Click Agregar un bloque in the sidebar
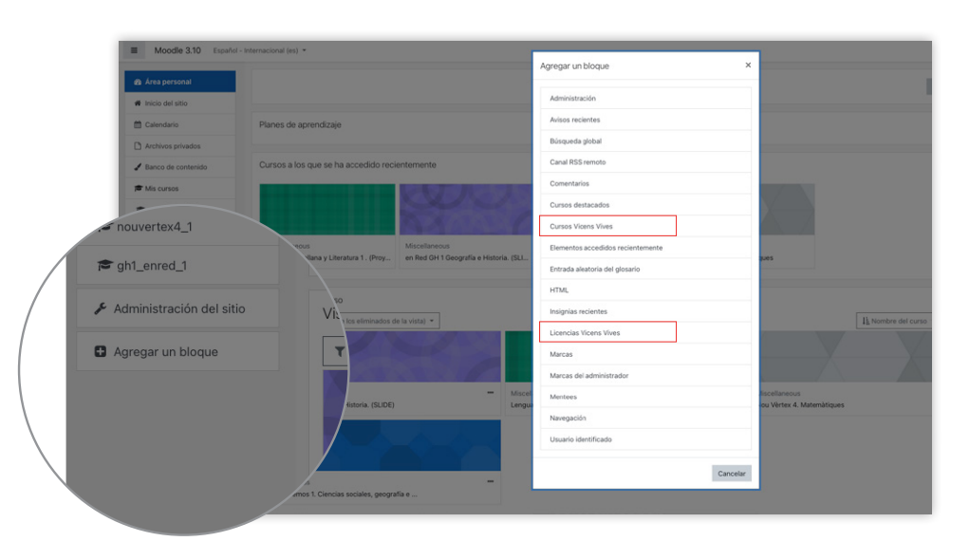This screenshot has width=970, height=560. click(177, 351)
